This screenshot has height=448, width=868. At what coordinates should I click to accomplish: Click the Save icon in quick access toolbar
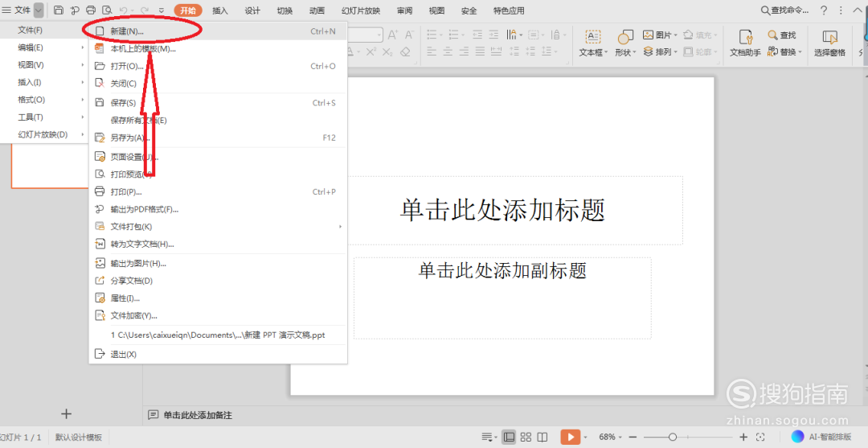(59, 10)
